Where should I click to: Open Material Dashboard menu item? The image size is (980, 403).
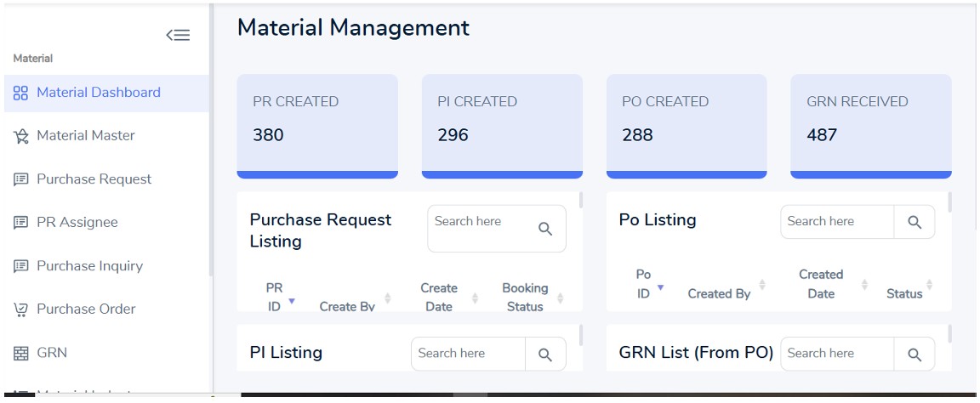pyautogui.click(x=106, y=93)
